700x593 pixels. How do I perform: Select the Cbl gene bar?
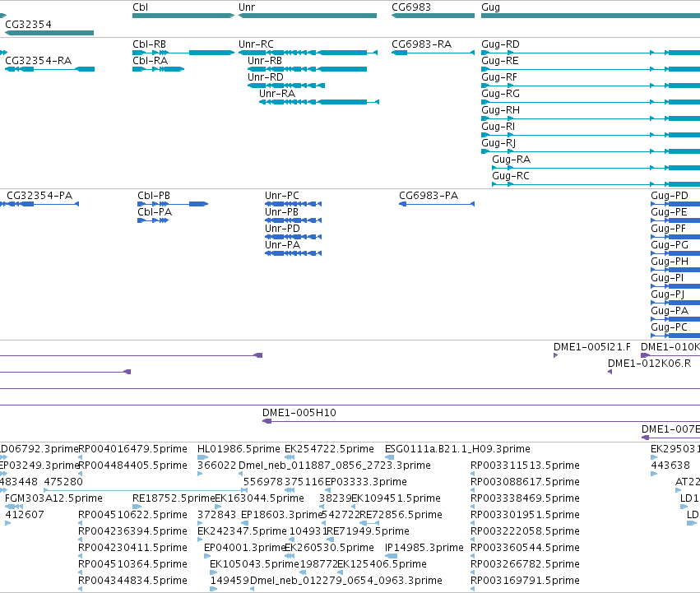point(183,16)
